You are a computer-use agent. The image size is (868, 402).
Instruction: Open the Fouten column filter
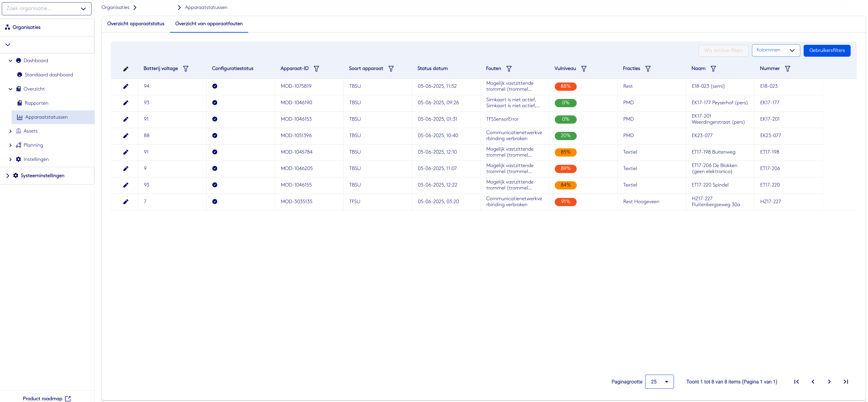click(x=509, y=69)
